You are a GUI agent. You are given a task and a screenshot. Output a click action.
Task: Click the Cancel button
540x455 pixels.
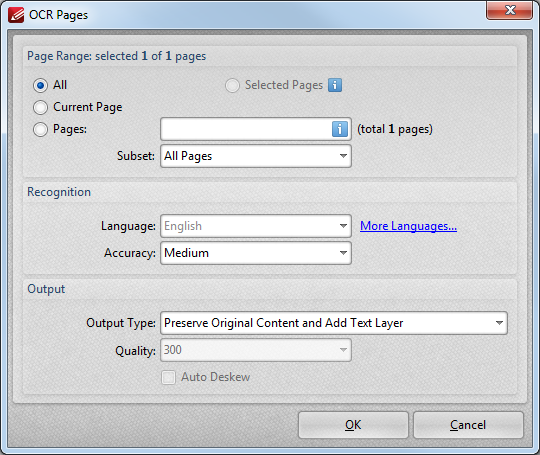pos(468,425)
